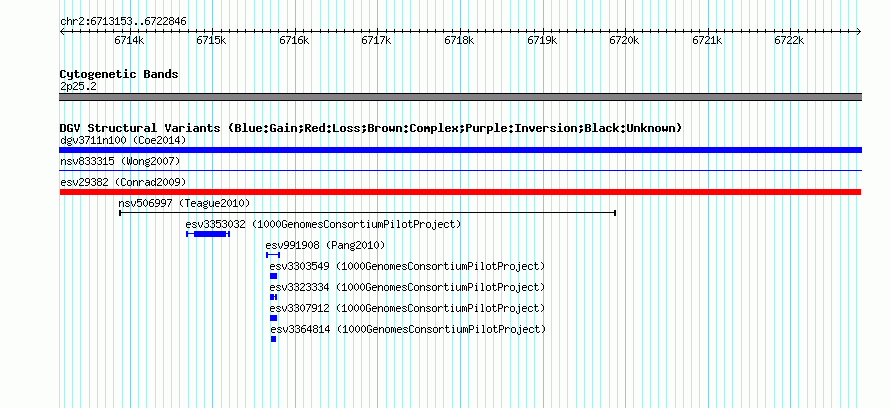This screenshot has width=890, height=408.
Task: Select the esv3323334 blue block
Action: (x=274, y=297)
